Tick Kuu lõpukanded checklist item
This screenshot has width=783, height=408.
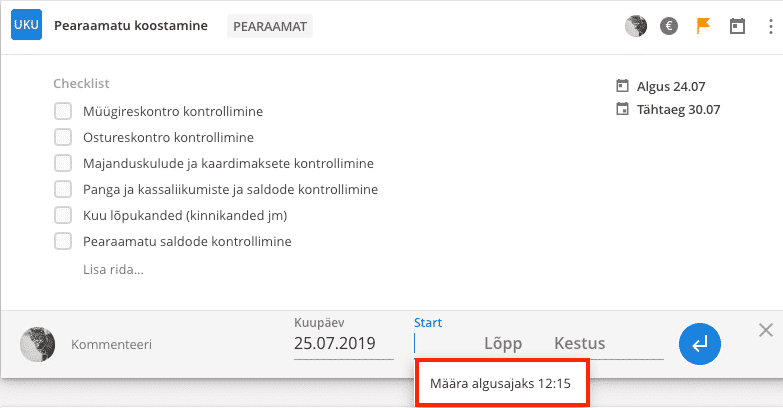point(63,215)
